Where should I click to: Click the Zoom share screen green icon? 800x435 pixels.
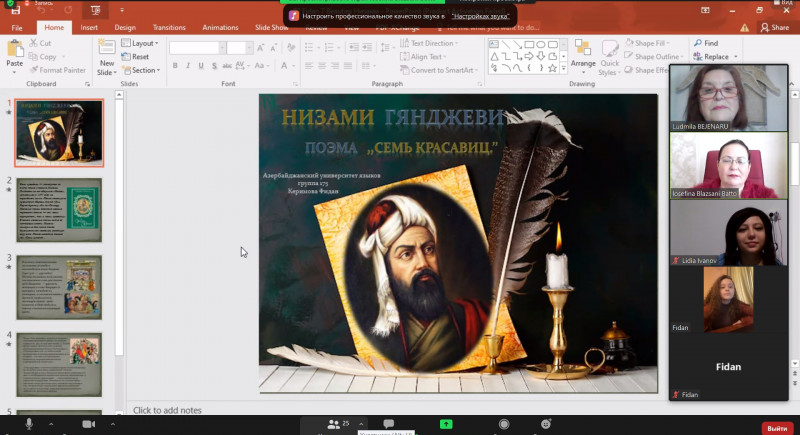[x=446, y=424]
